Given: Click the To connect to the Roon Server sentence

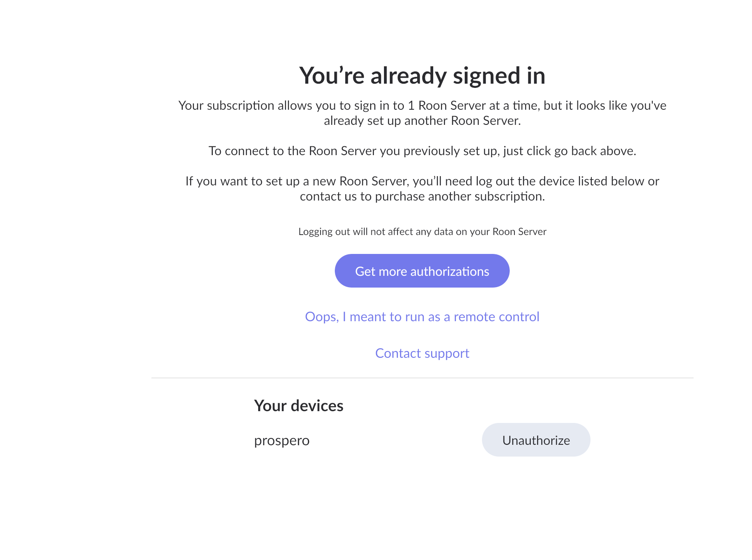Looking at the screenshot, I should coord(422,151).
